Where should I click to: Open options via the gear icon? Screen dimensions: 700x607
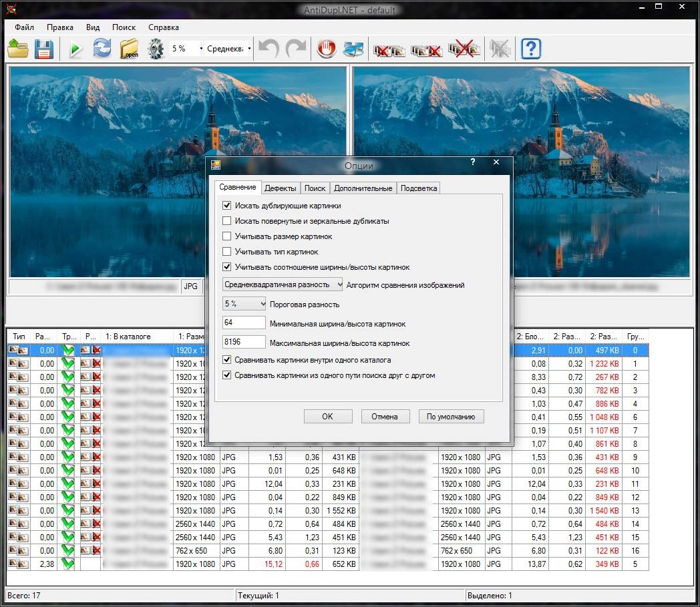(x=156, y=48)
